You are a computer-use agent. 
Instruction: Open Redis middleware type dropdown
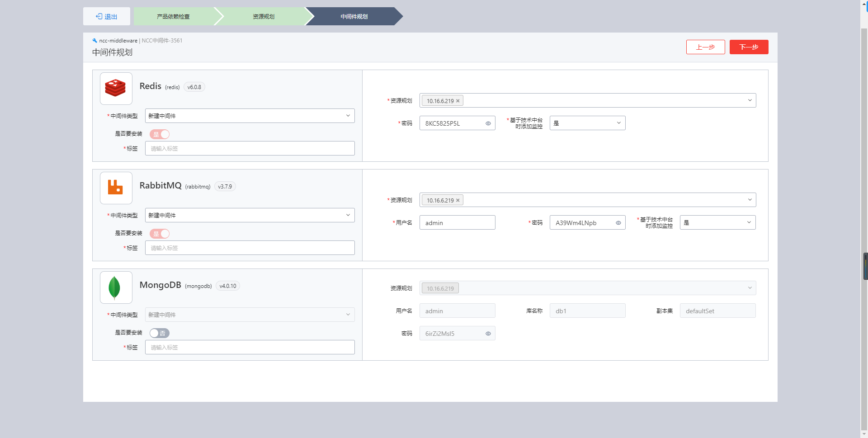250,116
